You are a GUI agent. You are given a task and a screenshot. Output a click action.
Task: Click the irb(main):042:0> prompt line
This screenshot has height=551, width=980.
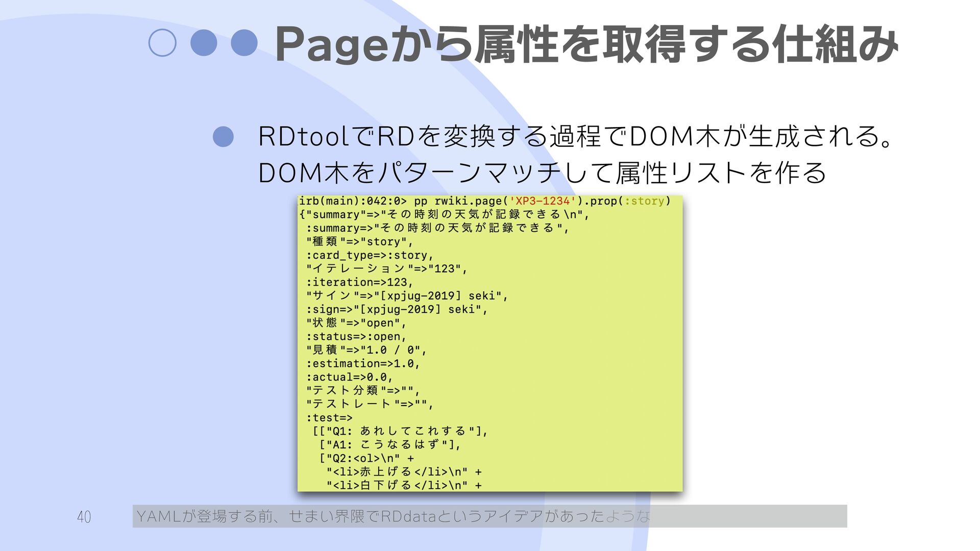tap(352, 201)
